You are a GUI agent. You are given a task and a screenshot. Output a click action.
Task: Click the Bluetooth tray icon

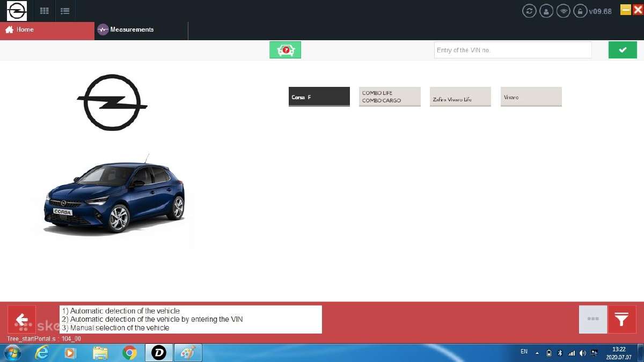tap(560, 353)
